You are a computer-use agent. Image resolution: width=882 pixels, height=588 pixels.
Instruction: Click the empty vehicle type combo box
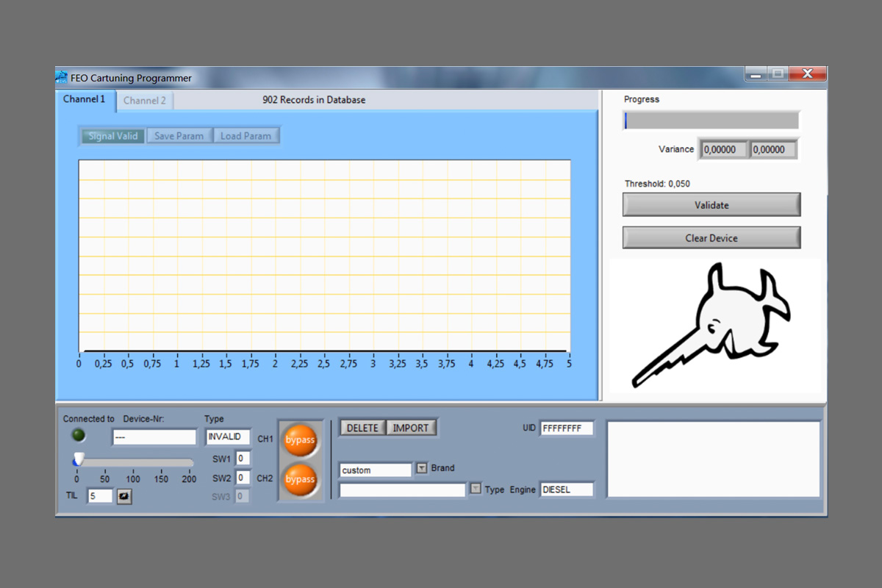click(403, 490)
